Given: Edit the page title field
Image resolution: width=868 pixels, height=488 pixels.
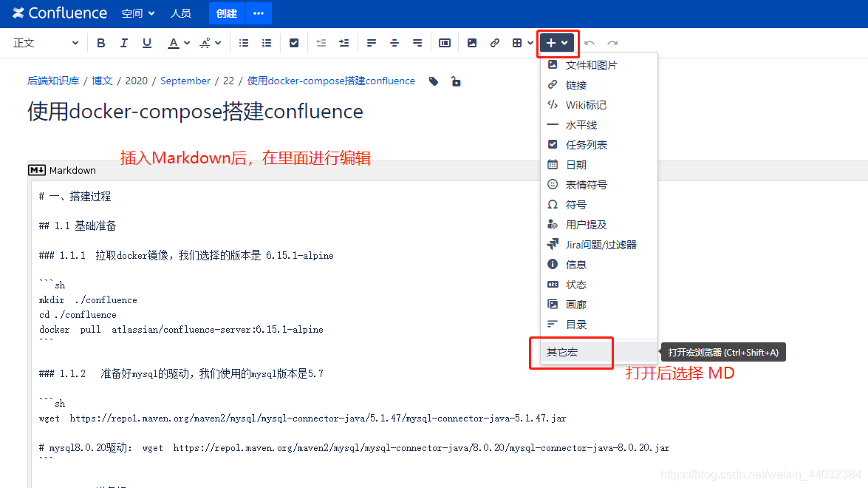Looking at the screenshot, I should (x=196, y=112).
